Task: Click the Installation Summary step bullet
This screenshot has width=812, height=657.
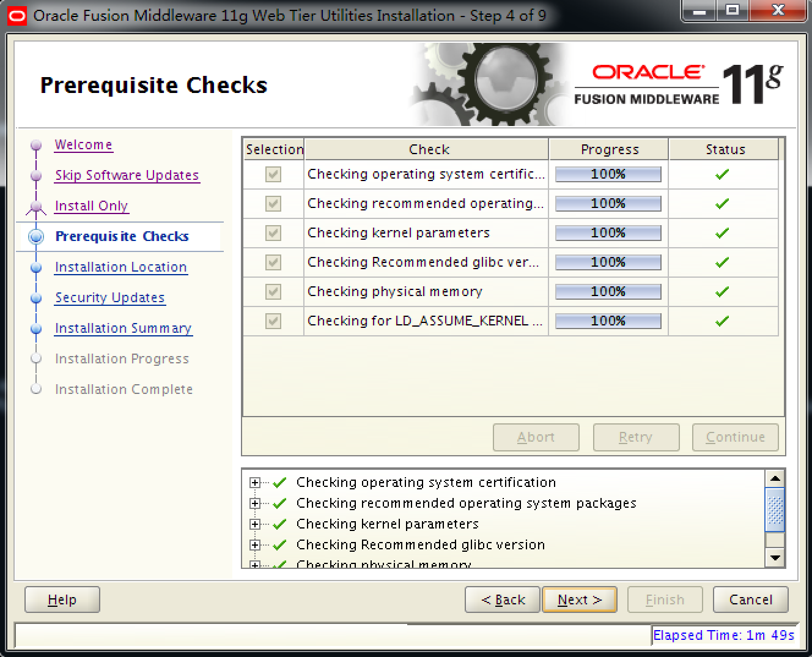Action: point(36,328)
